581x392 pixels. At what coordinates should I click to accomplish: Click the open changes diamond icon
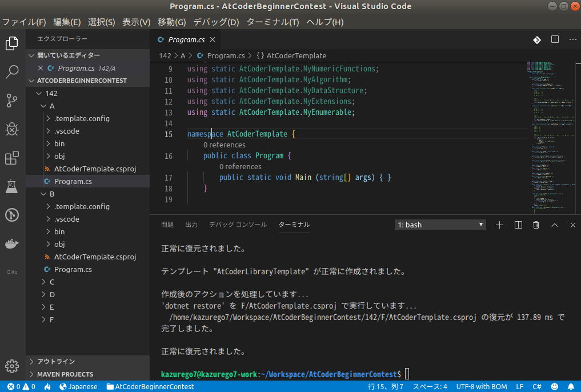click(x=537, y=39)
